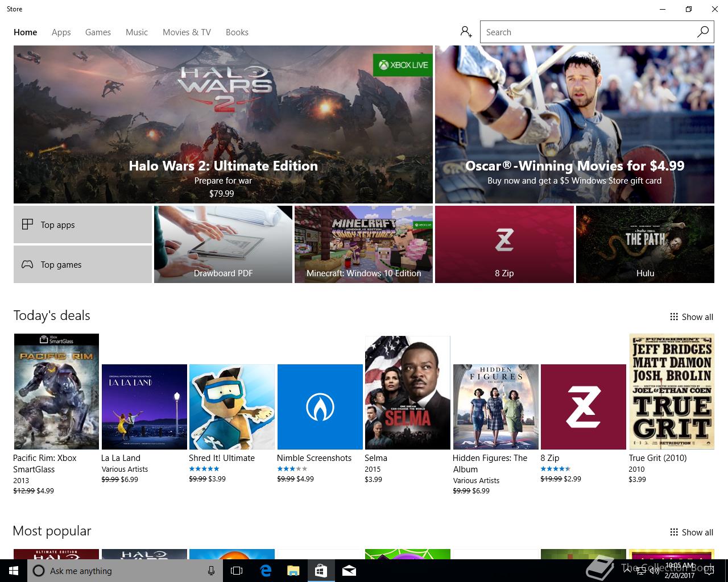
Task: Open Nimble Screenshots app icon
Action: pyautogui.click(x=320, y=407)
